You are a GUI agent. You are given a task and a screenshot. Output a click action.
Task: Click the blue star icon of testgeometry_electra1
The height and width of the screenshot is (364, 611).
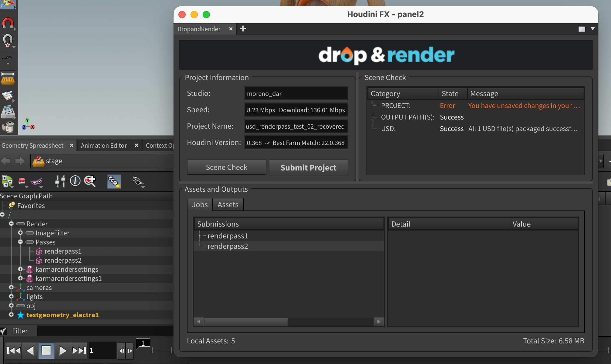[20, 315]
